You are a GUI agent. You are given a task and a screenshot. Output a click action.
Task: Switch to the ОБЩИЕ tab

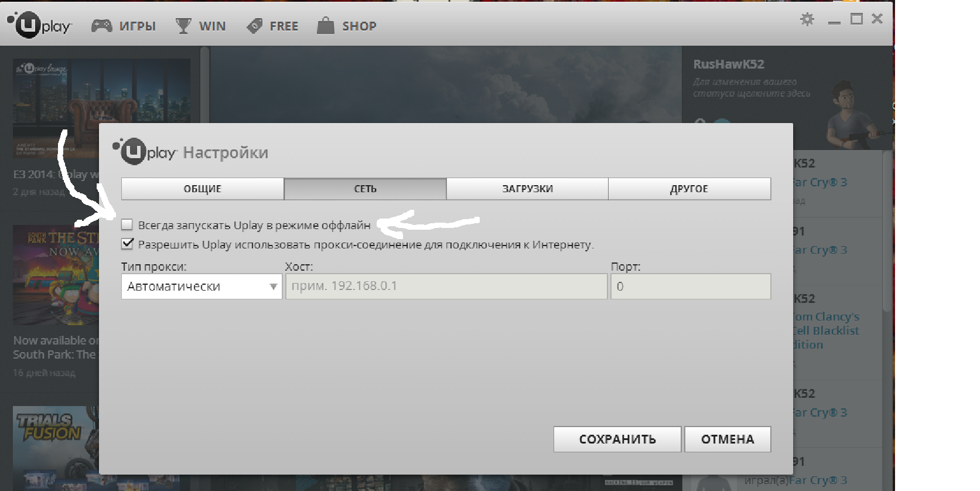[203, 189]
